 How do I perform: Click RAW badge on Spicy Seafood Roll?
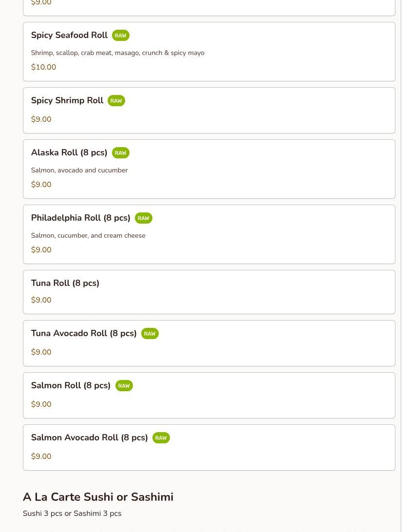(x=120, y=36)
